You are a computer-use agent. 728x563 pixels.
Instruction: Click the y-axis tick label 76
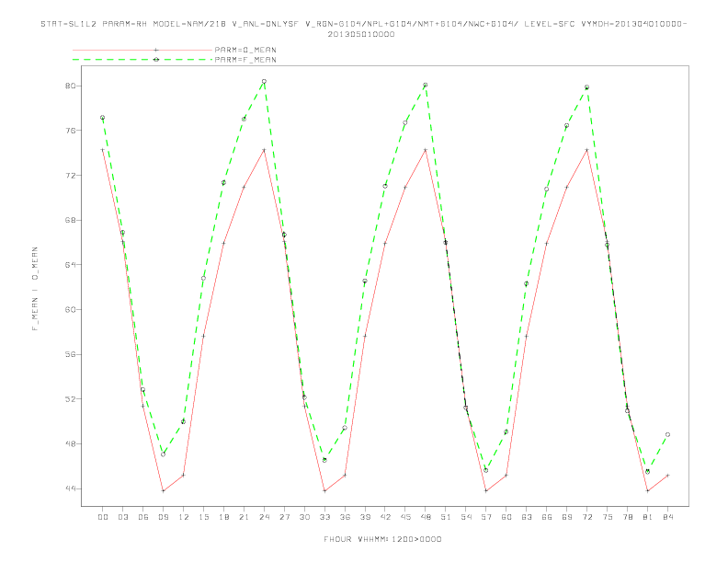(x=70, y=131)
